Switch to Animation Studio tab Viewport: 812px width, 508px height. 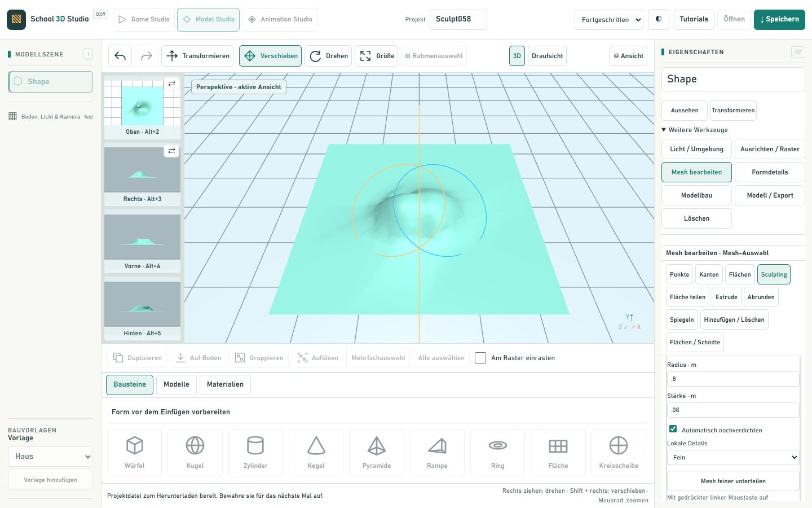(280, 19)
